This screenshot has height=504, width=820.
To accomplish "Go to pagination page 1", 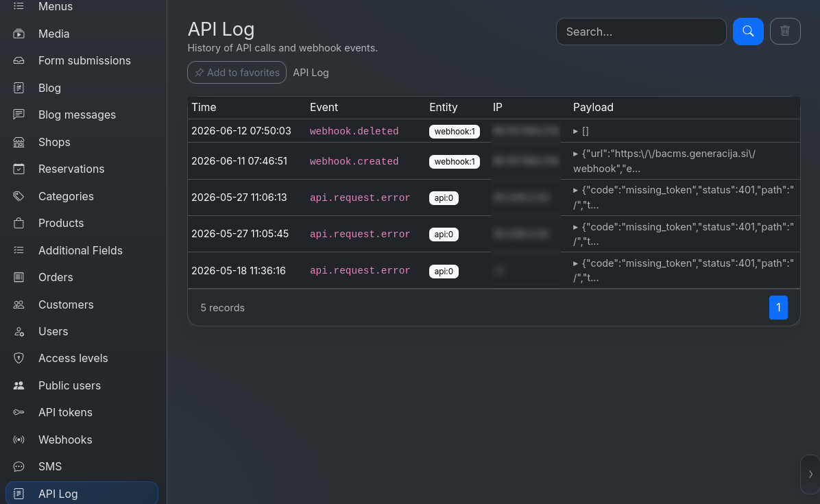I will click(x=777, y=307).
